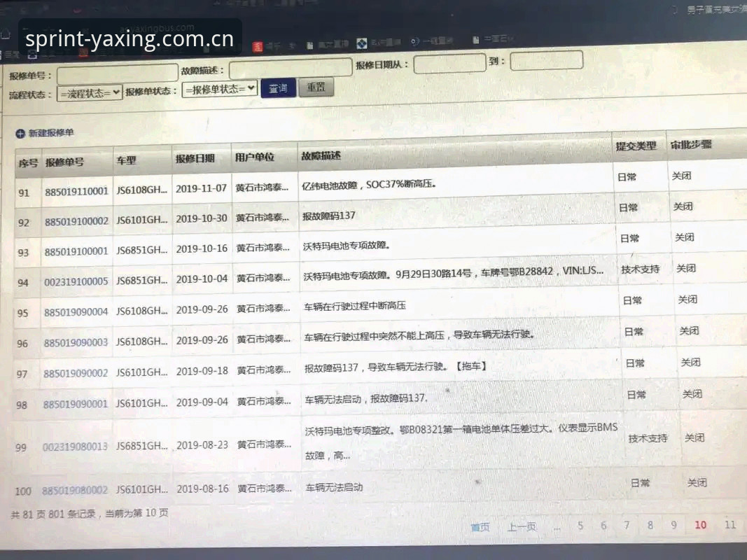Open repair order 002319080013
Screen dimensions: 747x560
74,447
